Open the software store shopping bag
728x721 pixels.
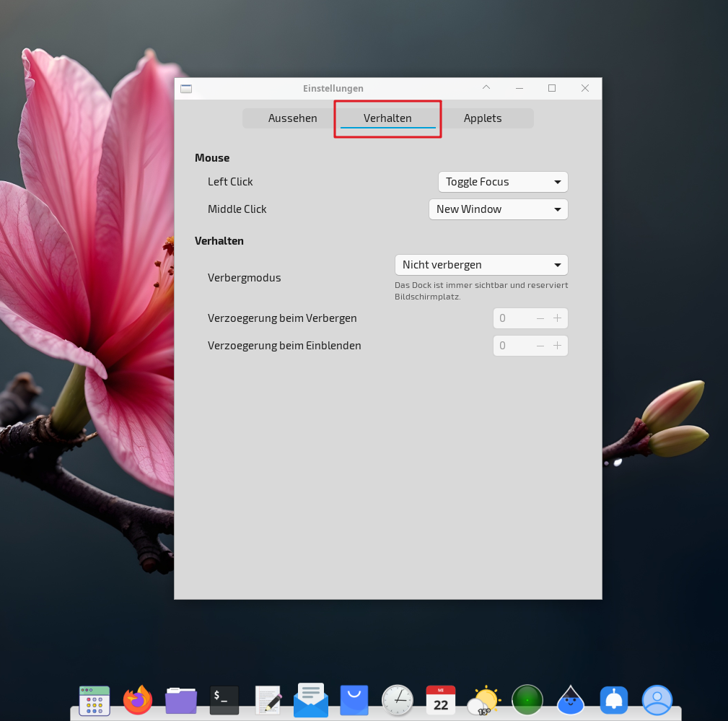click(x=354, y=700)
